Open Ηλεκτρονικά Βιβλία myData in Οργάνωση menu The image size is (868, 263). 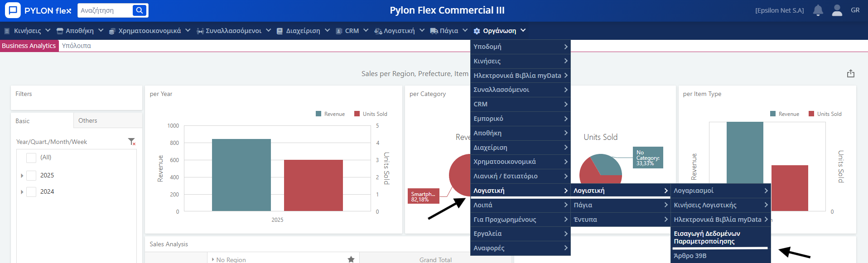520,76
